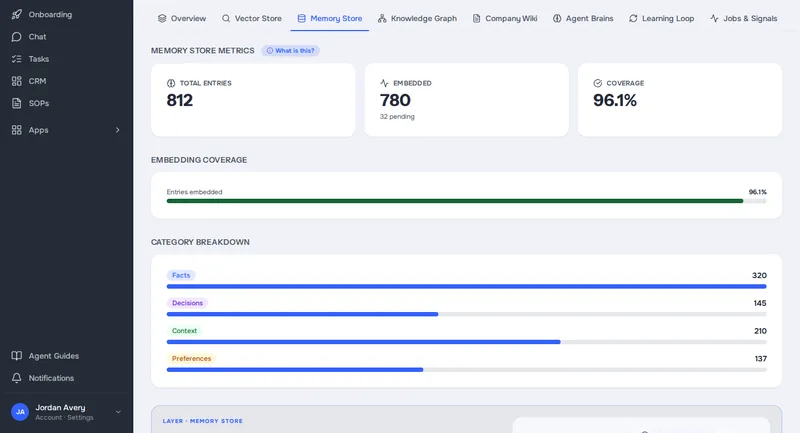
Task: Click the Account · Settings link
Action: coord(64,417)
